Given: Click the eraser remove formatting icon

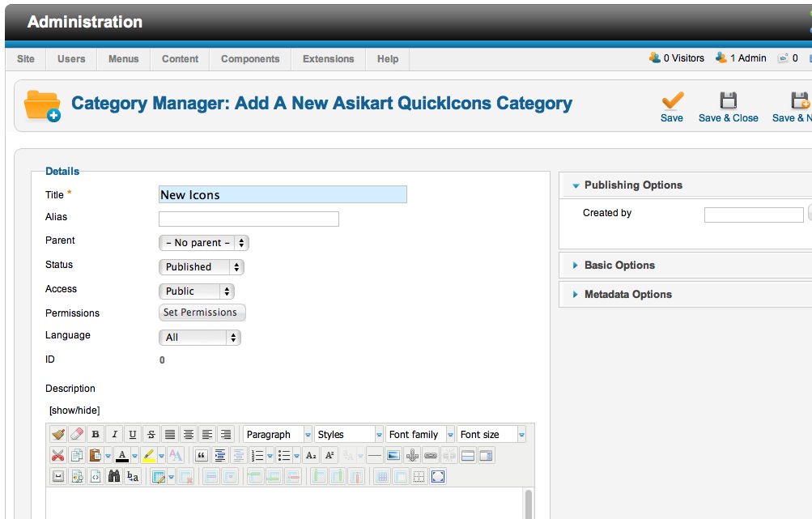Looking at the screenshot, I should (x=77, y=434).
